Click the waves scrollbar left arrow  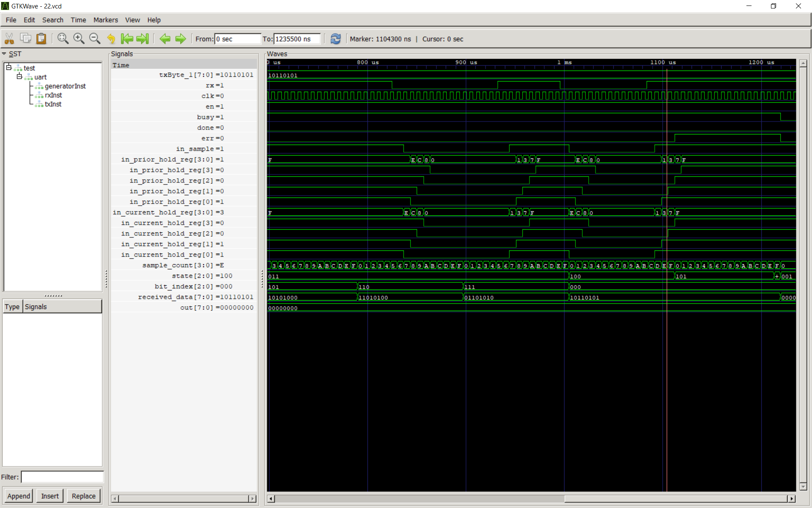click(x=271, y=499)
